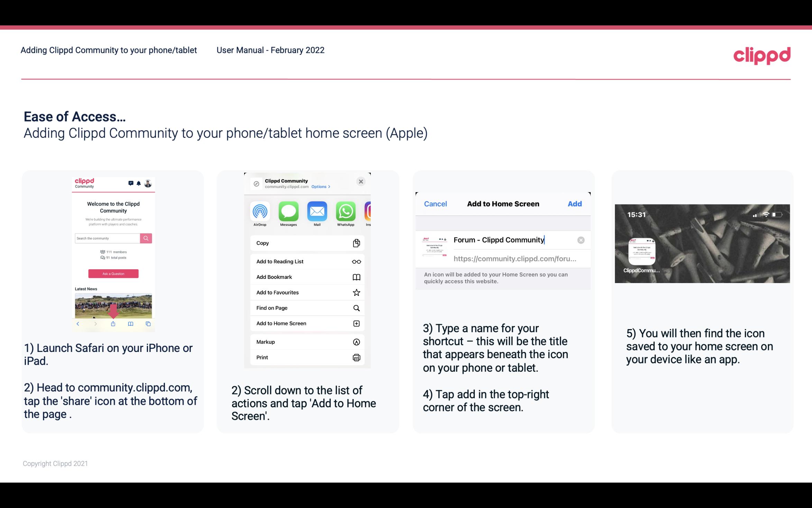Select the Add to Reading List menu item

pyautogui.click(x=306, y=261)
